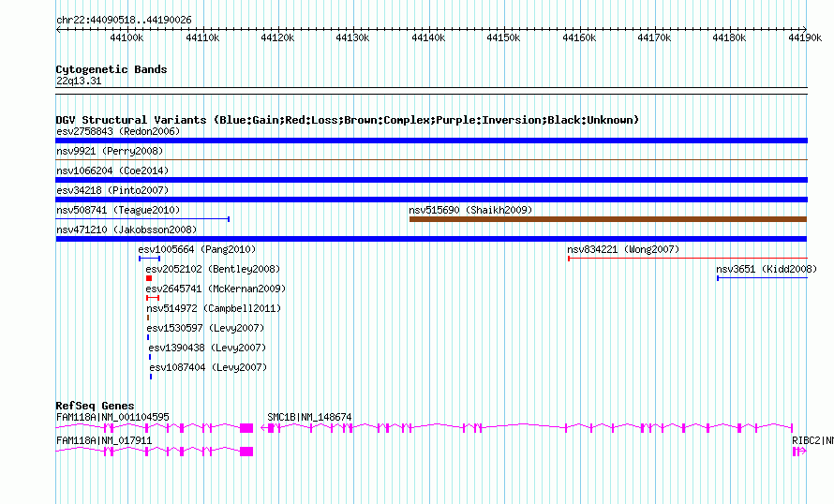This screenshot has height=504, width=834.
Task: Click the 44180k ruler tick label
Action: (x=729, y=37)
